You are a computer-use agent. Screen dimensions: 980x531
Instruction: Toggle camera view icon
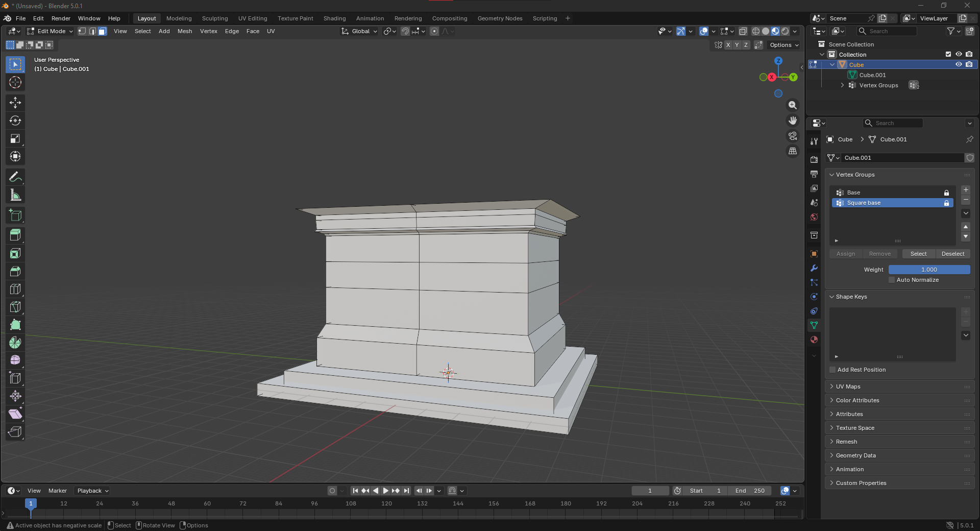pyautogui.click(x=792, y=136)
